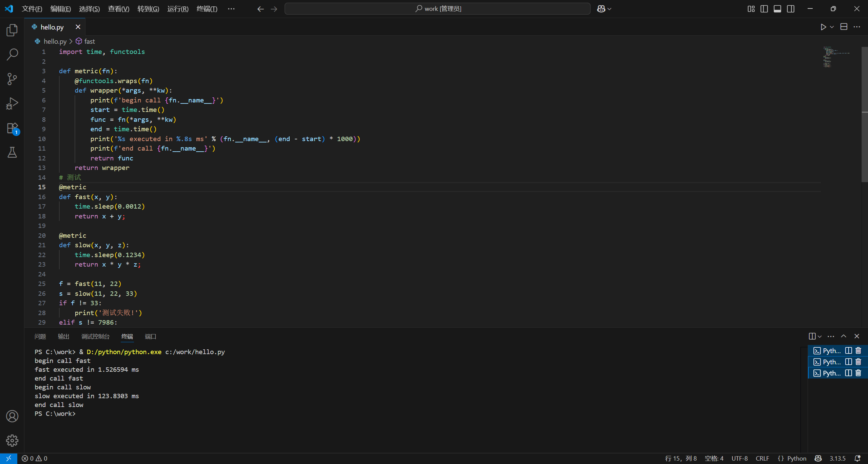Open the Testing flask view

[x=12, y=153]
